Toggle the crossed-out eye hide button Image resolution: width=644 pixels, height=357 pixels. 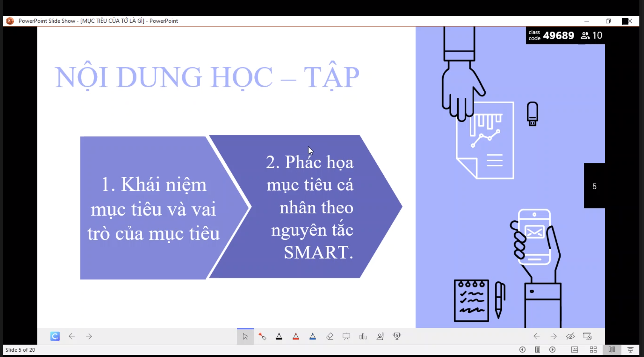570,336
